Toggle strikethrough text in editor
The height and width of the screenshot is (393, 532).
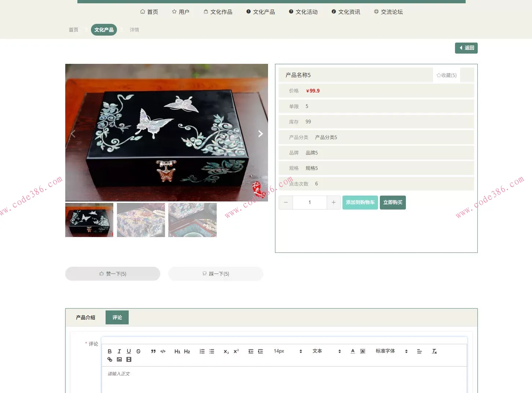pyautogui.click(x=138, y=351)
